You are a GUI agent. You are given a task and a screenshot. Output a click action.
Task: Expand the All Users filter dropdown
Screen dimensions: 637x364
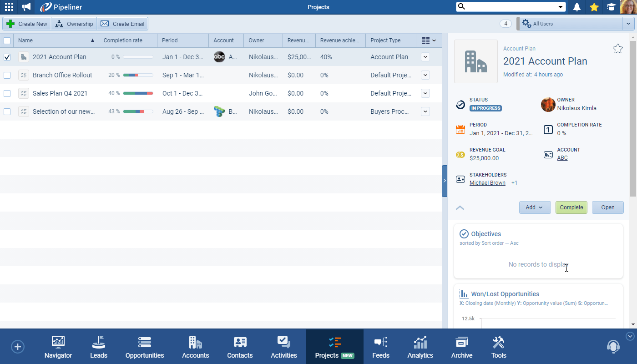tap(628, 23)
